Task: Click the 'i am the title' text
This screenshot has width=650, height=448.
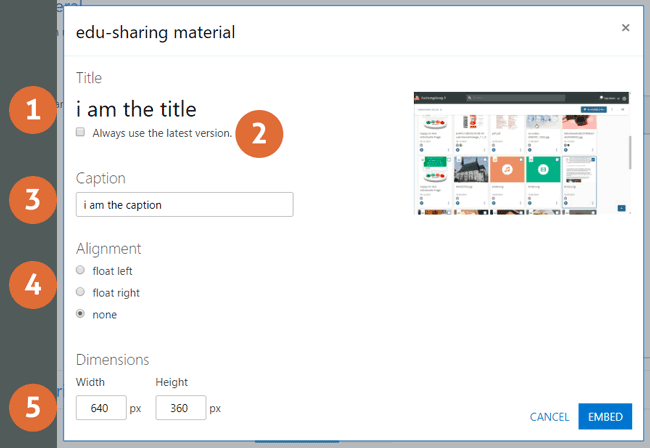Action: [136, 109]
